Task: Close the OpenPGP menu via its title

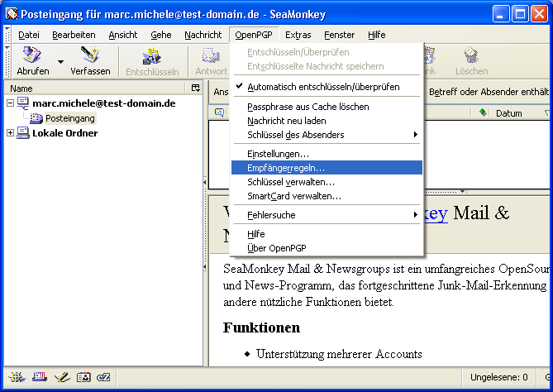Action: [x=254, y=35]
